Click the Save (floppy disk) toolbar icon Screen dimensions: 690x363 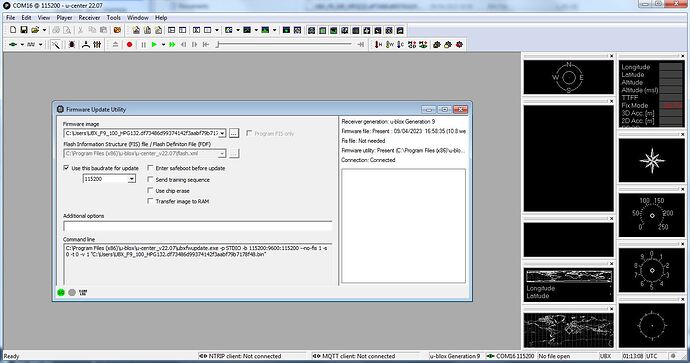pyautogui.click(x=24, y=30)
